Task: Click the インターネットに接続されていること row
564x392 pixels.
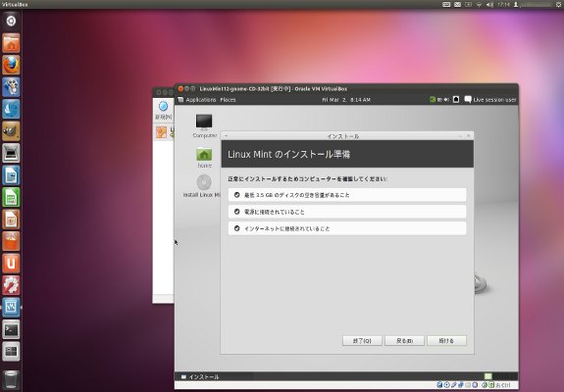Action: click(x=347, y=228)
